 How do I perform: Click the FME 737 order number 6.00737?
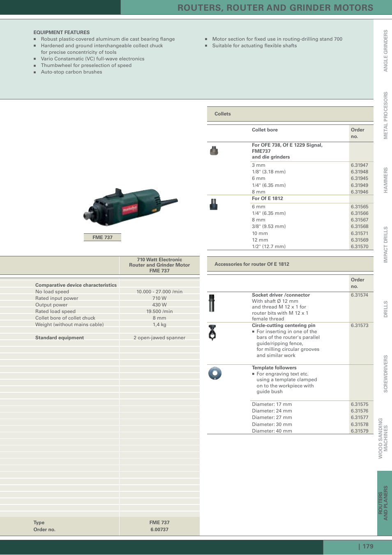[x=159, y=530]
